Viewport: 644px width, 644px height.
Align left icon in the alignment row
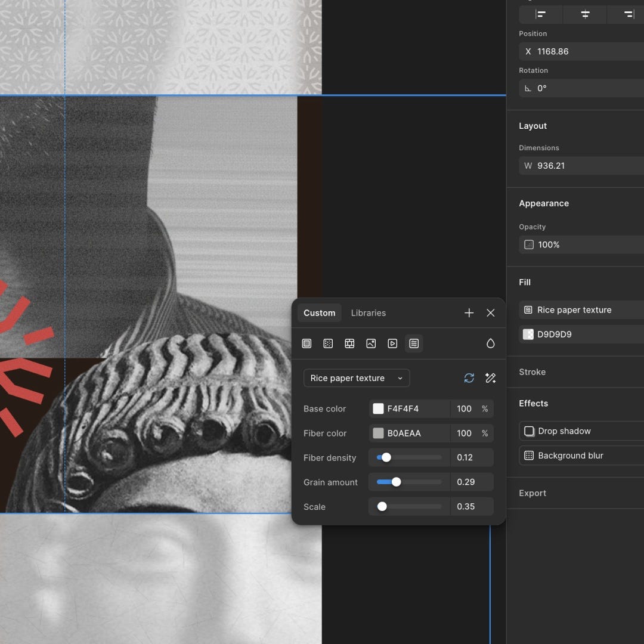(x=541, y=14)
